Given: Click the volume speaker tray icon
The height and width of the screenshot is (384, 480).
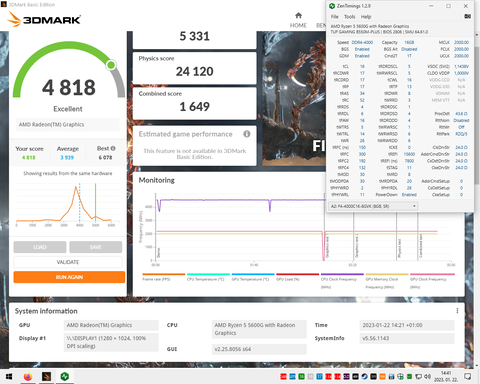Looking at the screenshot, I should click(427, 377).
